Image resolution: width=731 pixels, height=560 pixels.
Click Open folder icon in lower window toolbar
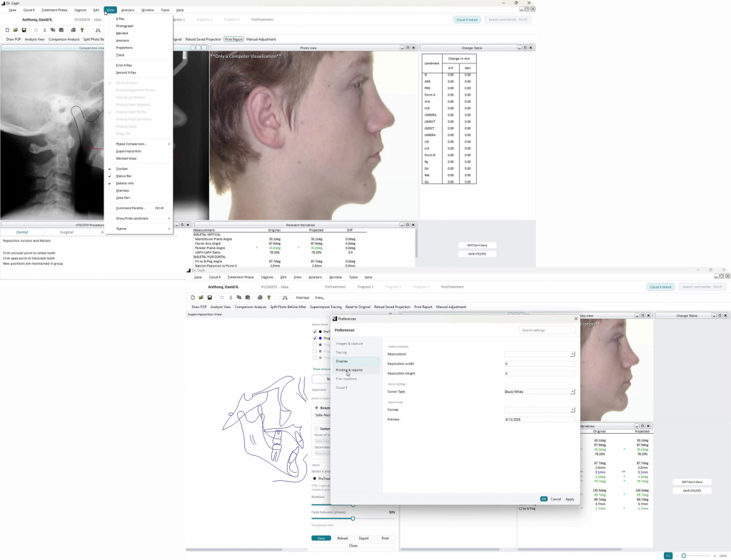(x=201, y=297)
